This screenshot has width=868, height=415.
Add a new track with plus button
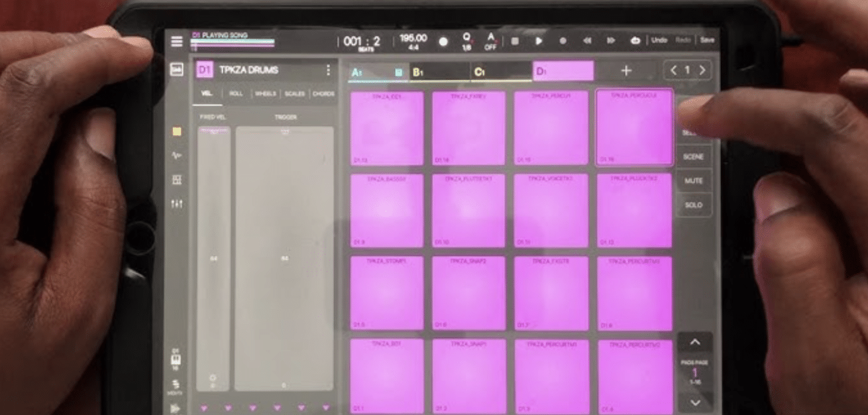click(626, 71)
